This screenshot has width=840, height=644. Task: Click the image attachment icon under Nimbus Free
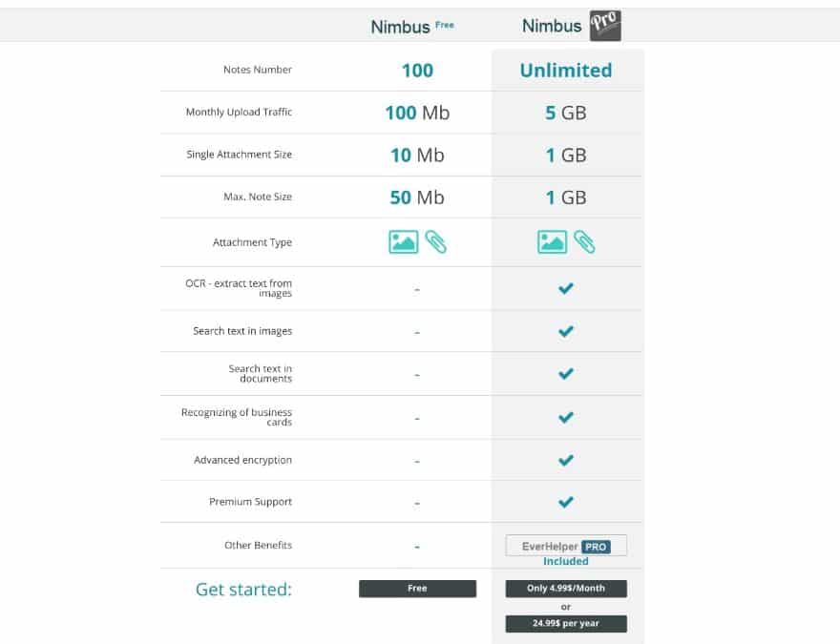coord(403,242)
